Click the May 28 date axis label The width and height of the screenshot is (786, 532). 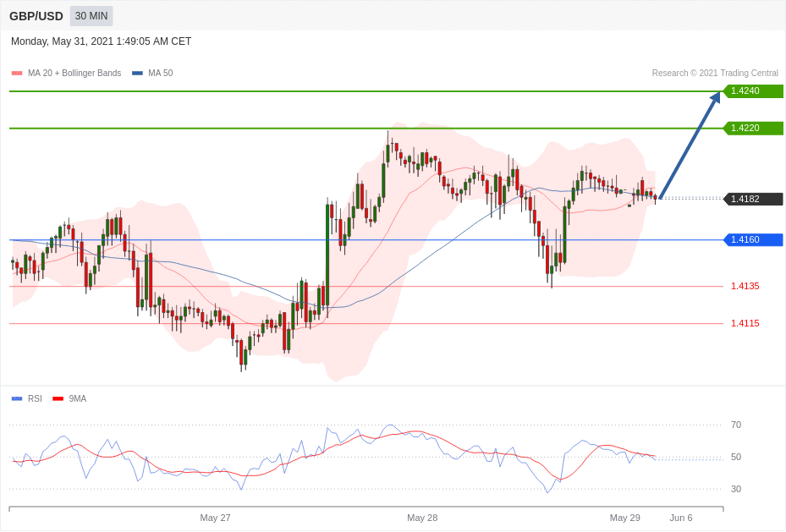pos(422,518)
